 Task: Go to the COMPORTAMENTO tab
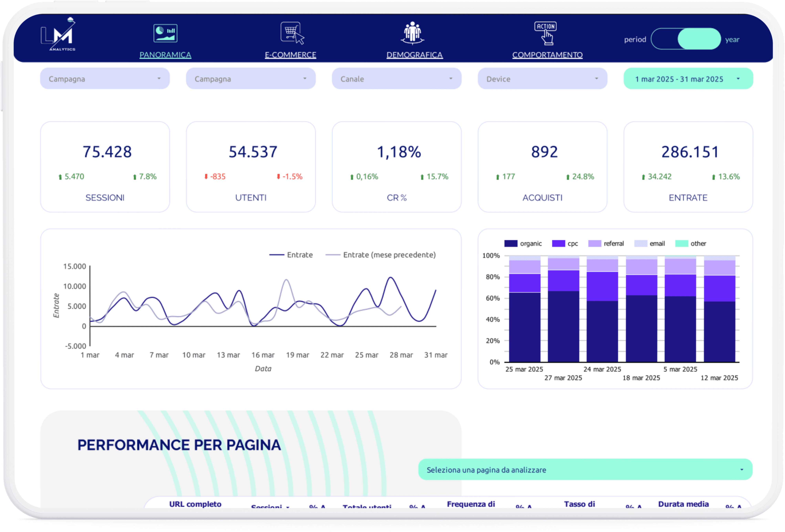click(x=547, y=55)
